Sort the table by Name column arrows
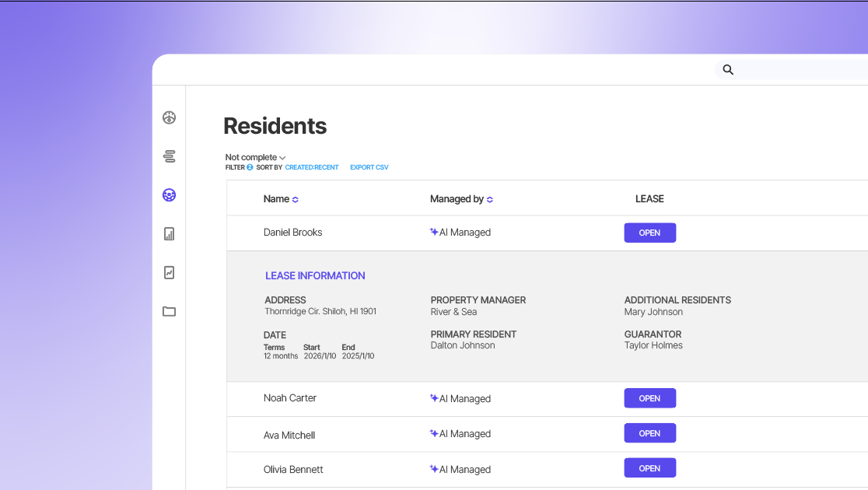Image resolution: width=868 pixels, height=490 pixels. pos(296,200)
